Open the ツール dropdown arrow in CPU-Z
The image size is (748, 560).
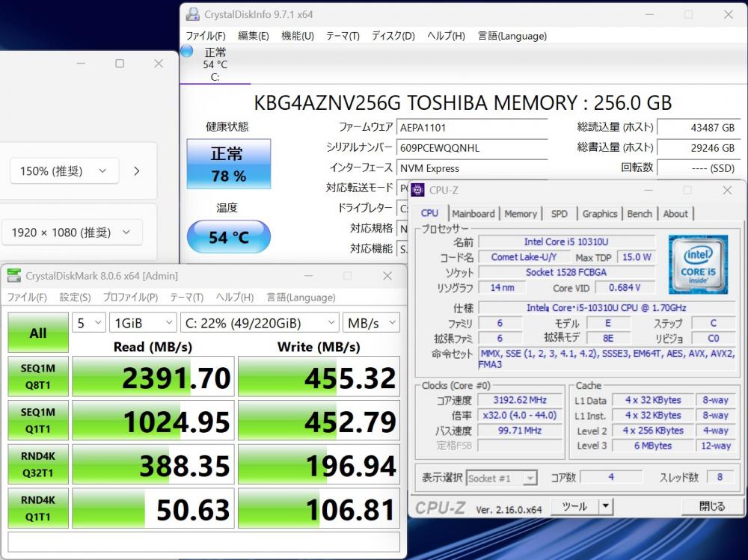[x=606, y=506]
